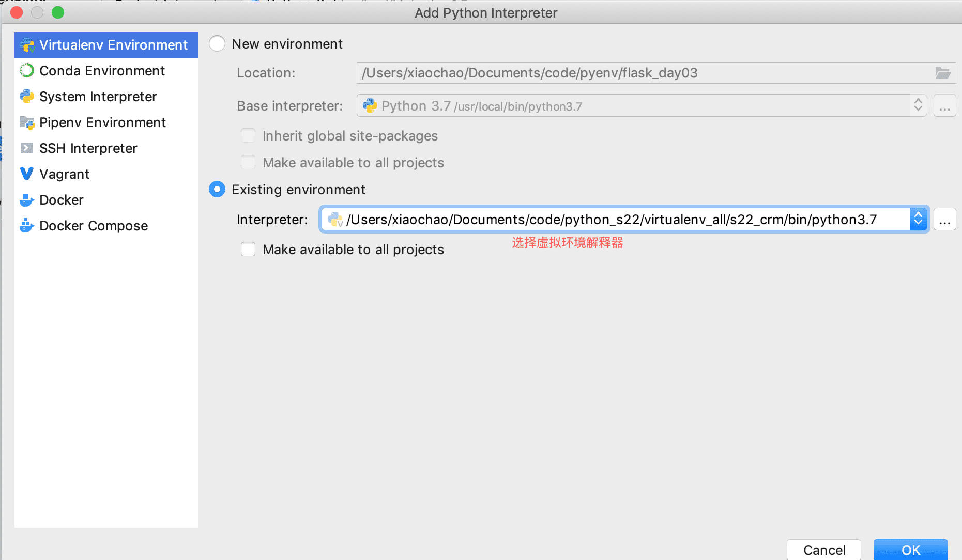Click the Vagrant V icon
This screenshot has width=962, height=560.
coord(27,174)
